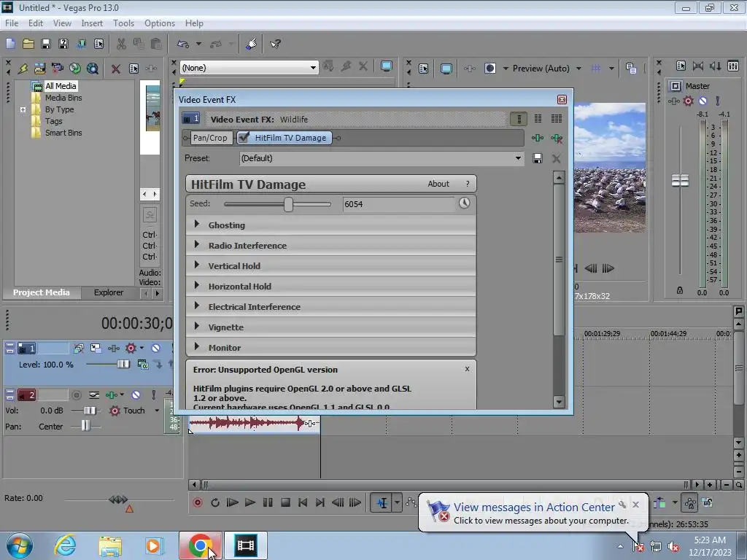Image resolution: width=747 pixels, height=560 pixels.
Task: Toggle the preview overlays grid icon
Action: coord(595,69)
